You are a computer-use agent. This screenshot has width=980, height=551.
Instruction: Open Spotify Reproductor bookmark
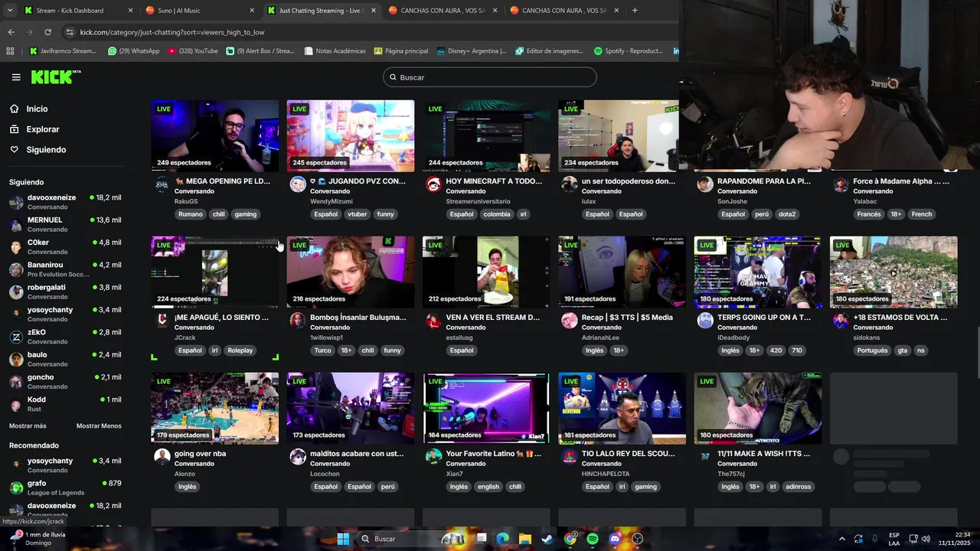click(x=629, y=51)
